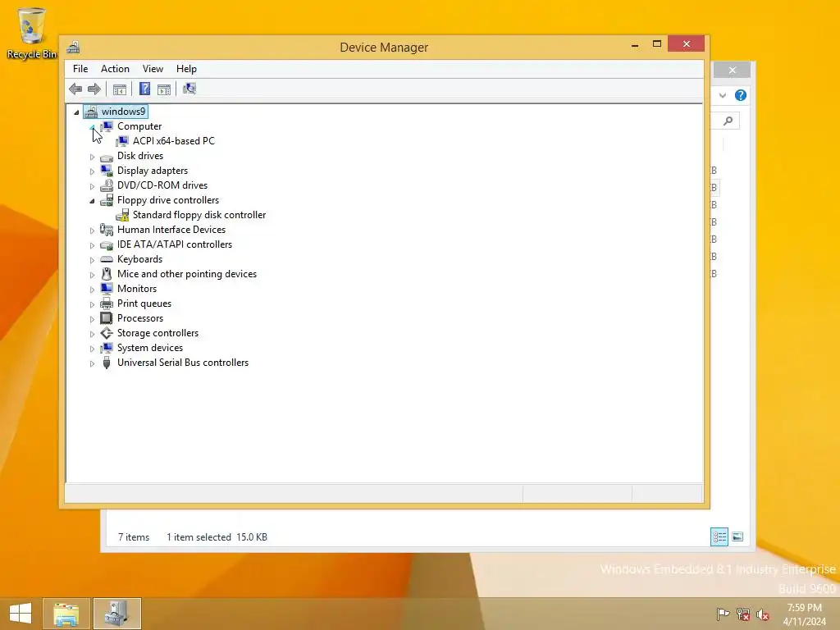Open the blue Help toolbar icon
840x630 pixels.
(144, 89)
